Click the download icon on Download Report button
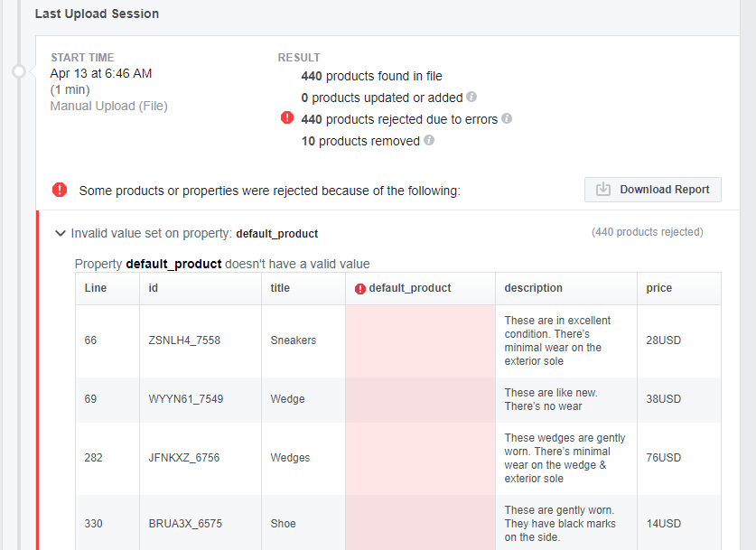The width and height of the screenshot is (756, 550). coord(602,189)
